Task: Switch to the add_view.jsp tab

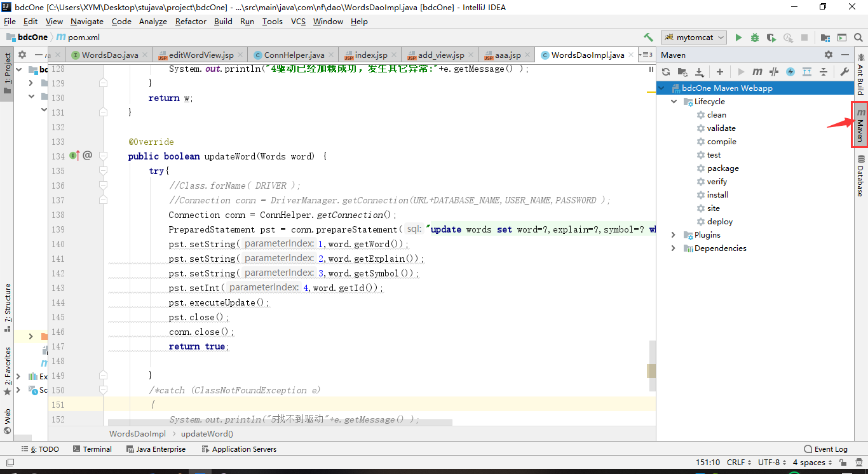Action: 440,55
